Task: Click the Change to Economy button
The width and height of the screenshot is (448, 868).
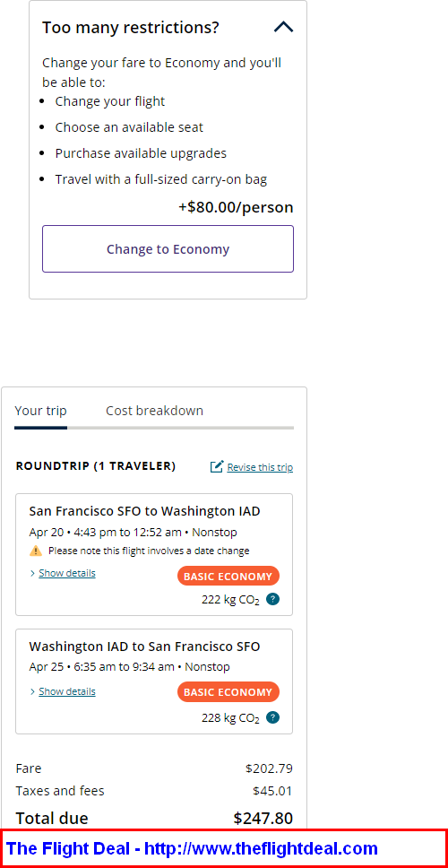Action: (168, 248)
